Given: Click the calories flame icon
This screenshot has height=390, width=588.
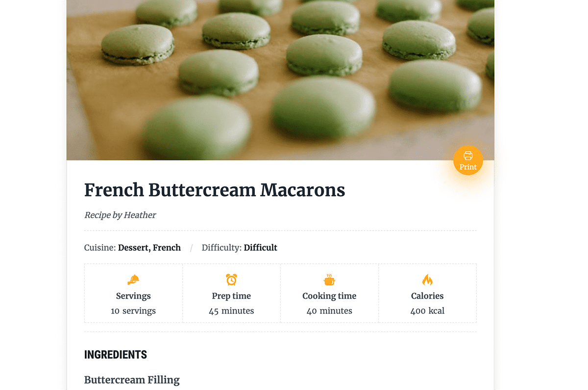Looking at the screenshot, I should coord(427,280).
